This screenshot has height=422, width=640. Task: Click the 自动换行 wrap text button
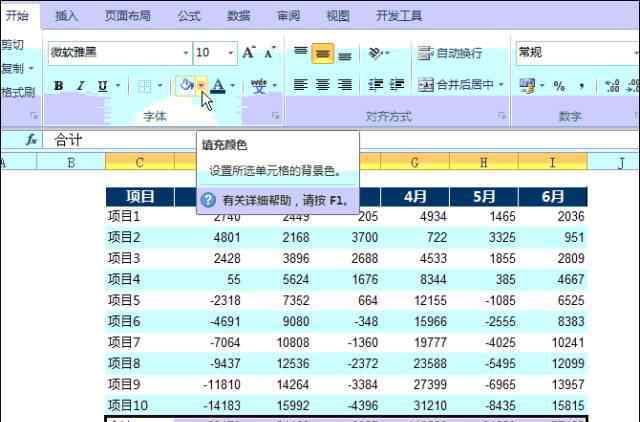tap(450, 52)
